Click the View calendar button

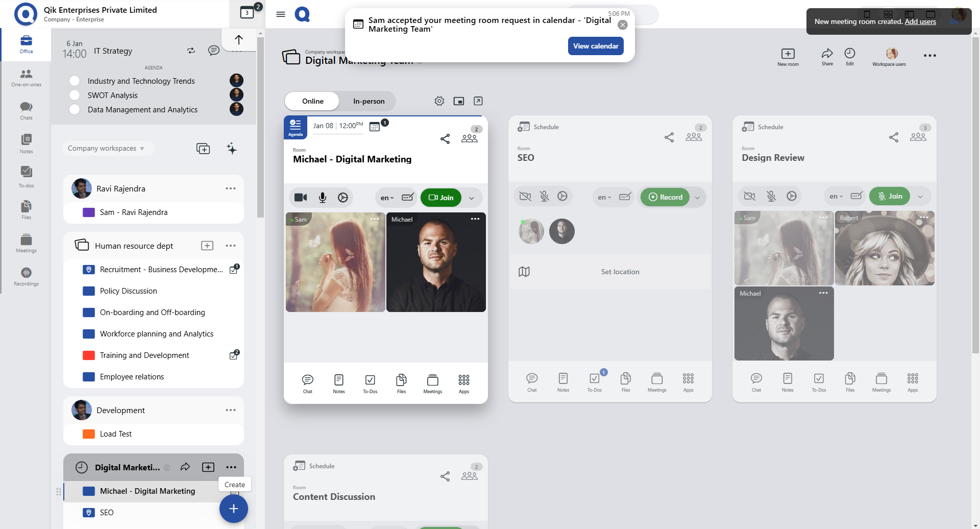[x=595, y=46]
